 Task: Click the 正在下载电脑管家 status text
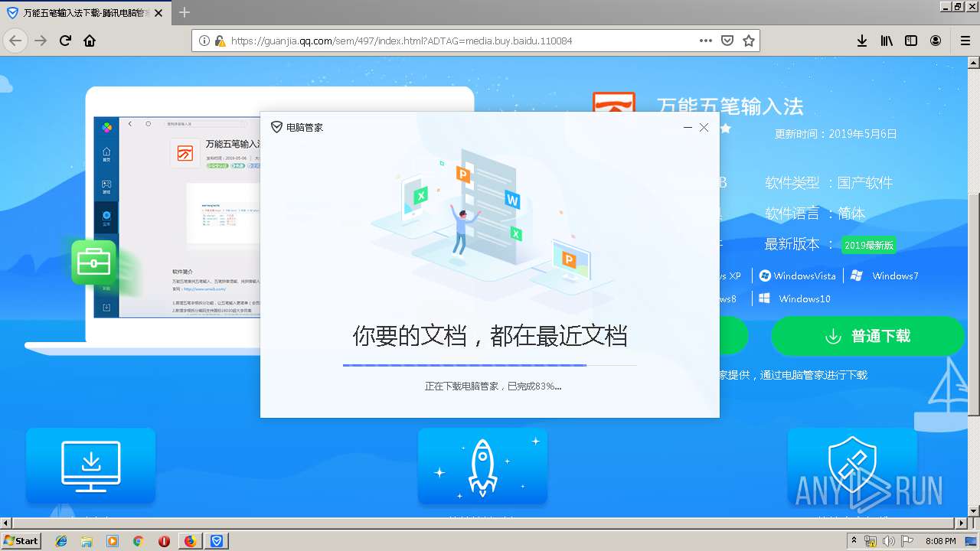tap(493, 386)
